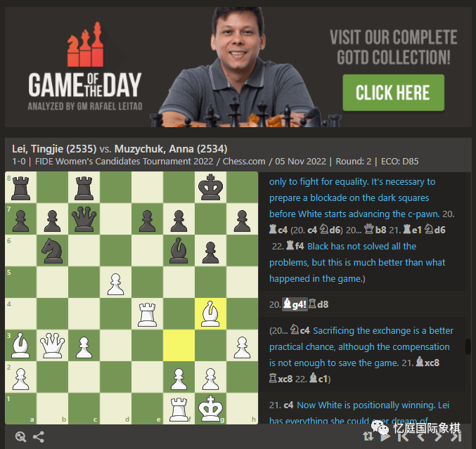
Task: Click the white bishop on g4
Action: point(210,313)
